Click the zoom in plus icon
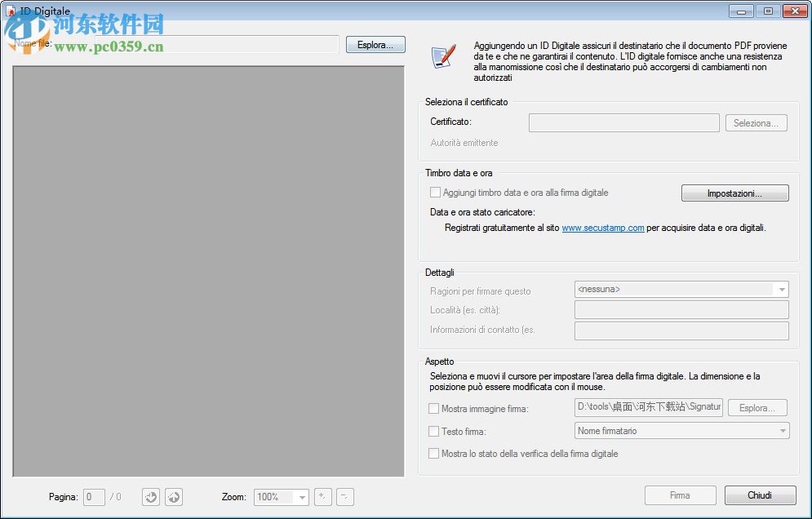 click(322, 497)
